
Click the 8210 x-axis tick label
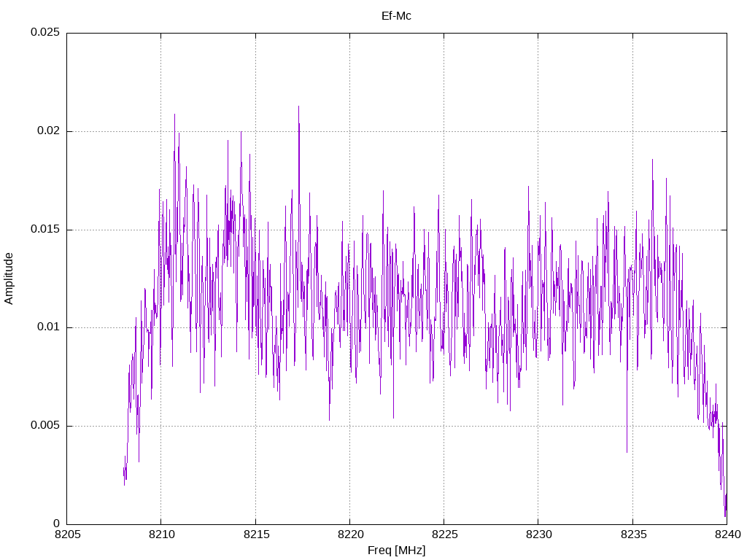(x=162, y=534)
